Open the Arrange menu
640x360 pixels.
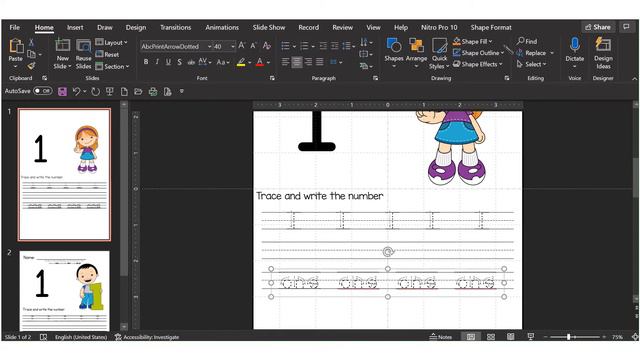click(416, 53)
